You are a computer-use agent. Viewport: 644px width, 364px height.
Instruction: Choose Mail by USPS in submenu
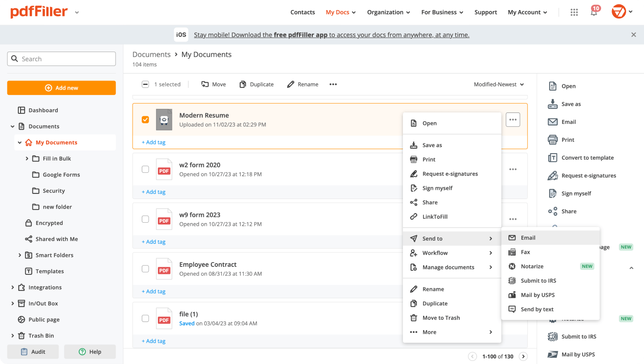tap(537, 295)
